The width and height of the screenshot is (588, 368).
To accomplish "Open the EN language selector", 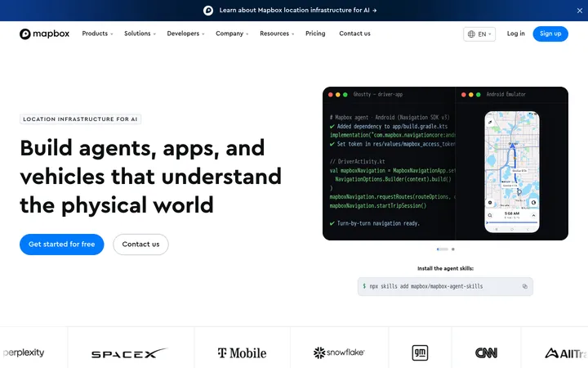I will coord(479,34).
